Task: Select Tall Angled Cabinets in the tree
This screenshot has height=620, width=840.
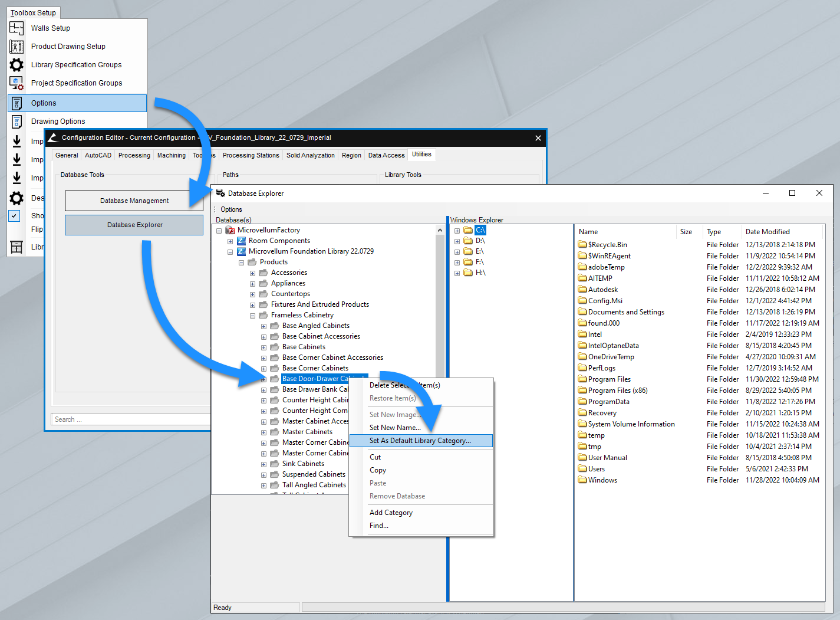Action: pos(314,485)
